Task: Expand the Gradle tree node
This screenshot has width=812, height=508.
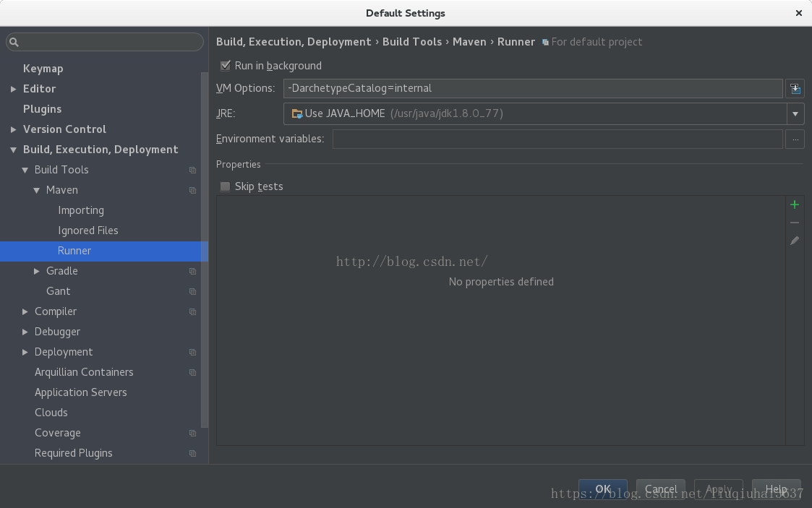Action: pyautogui.click(x=37, y=271)
